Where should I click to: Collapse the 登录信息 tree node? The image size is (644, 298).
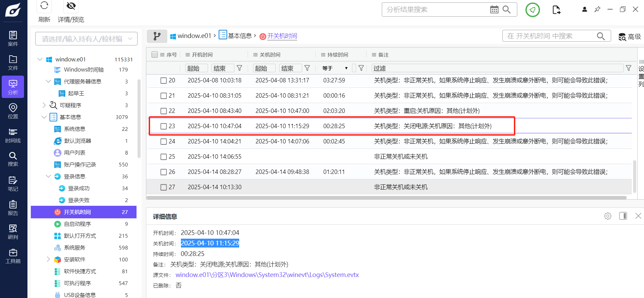[48, 176]
